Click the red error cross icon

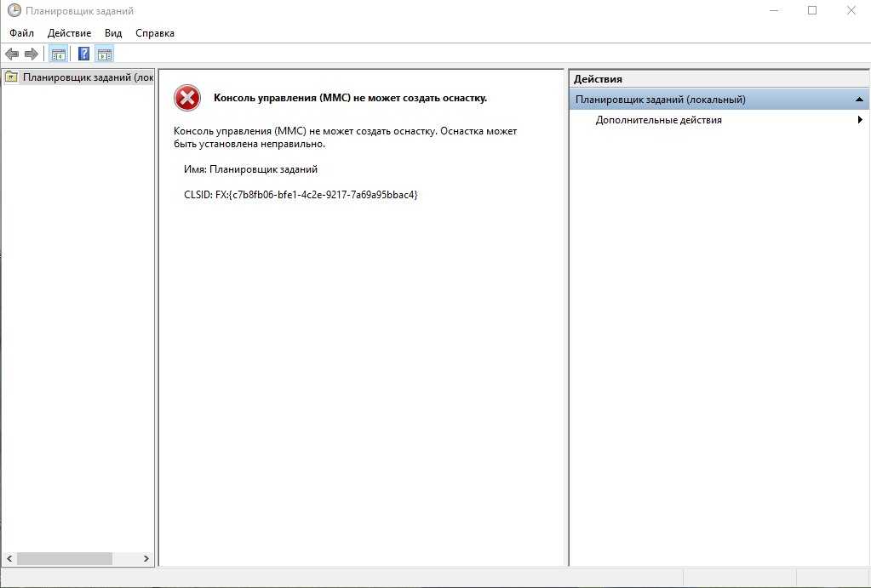click(x=187, y=98)
